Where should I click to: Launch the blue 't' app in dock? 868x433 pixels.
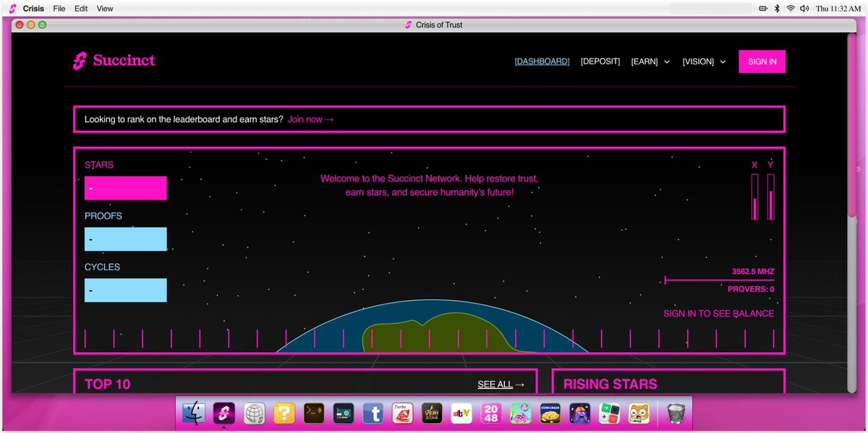tap(373, 413)
